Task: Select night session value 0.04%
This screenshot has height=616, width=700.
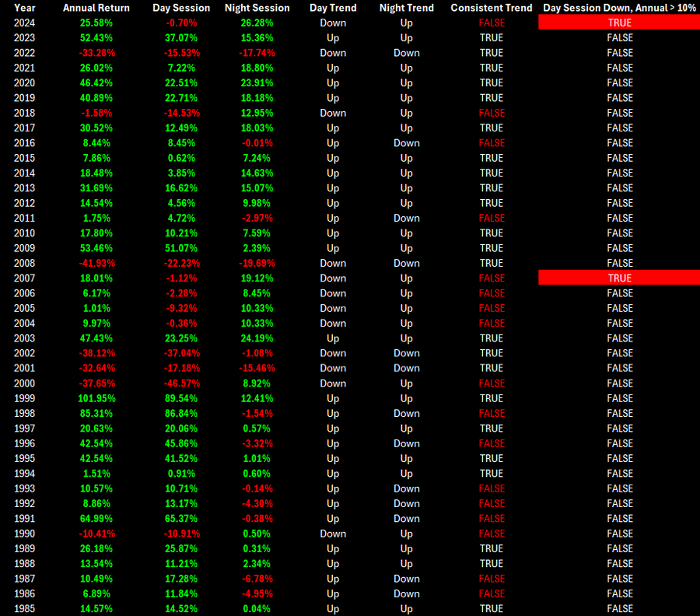Action: (257, 609)
